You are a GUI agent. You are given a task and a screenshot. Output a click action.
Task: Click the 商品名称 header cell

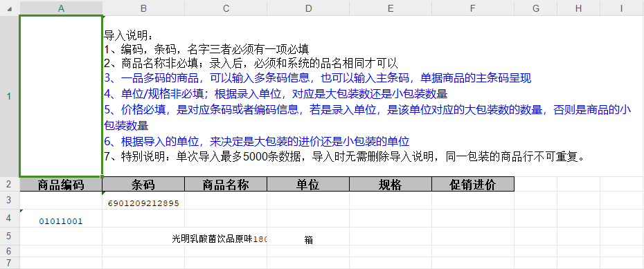226,185
